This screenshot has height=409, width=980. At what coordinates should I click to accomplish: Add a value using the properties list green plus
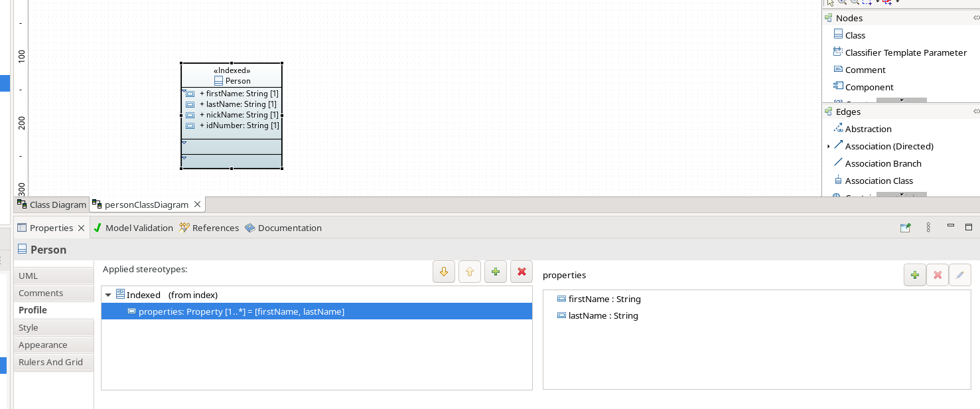pos(914,275)
